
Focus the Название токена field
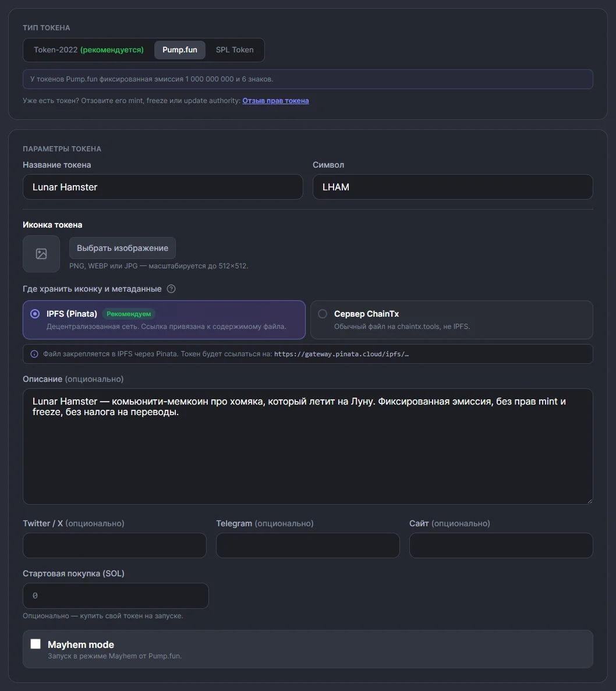[163, 187]
